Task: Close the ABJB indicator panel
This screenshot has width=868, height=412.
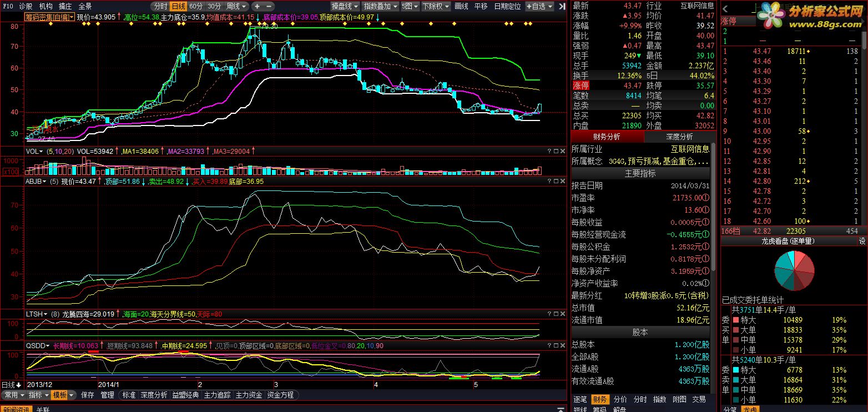Action: click(563, 181)
